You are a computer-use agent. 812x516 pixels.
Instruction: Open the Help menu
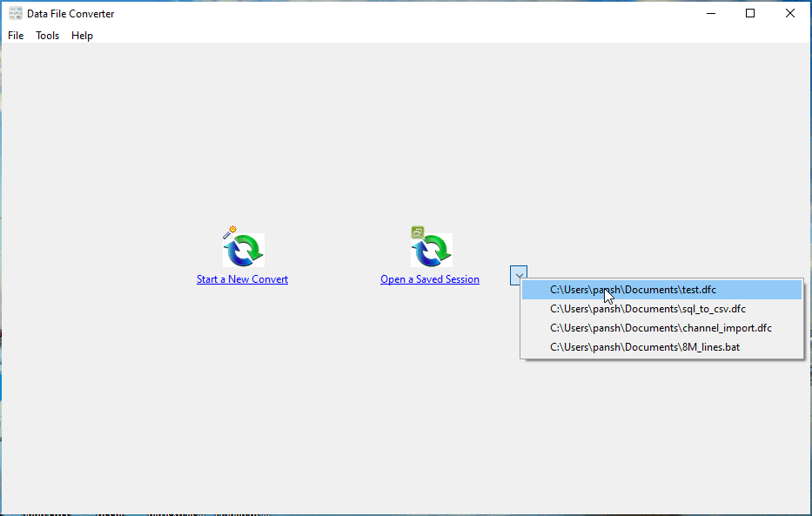click(x=82, y=36)
